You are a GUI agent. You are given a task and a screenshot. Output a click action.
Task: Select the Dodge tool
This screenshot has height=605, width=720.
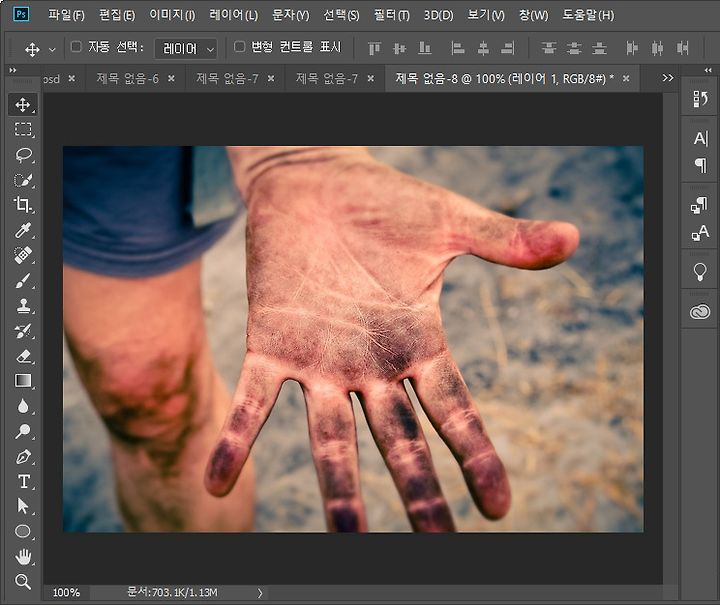(x=23, y=431)
